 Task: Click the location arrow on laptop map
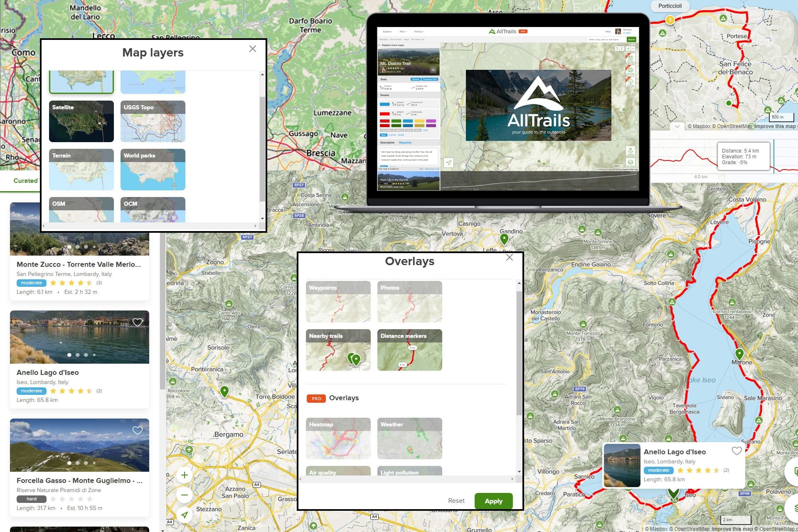tap(448, 163)
